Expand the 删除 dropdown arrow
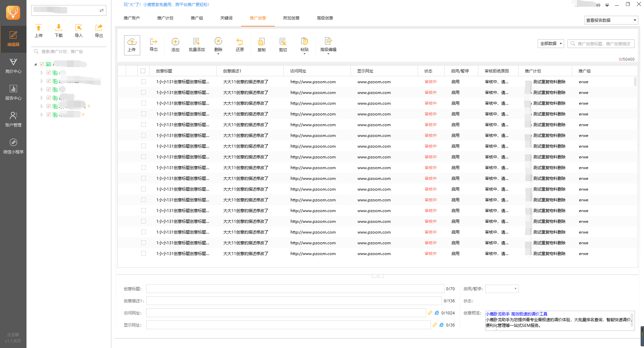The width and height of the screenshot is (644, 348). click(218, 54)
